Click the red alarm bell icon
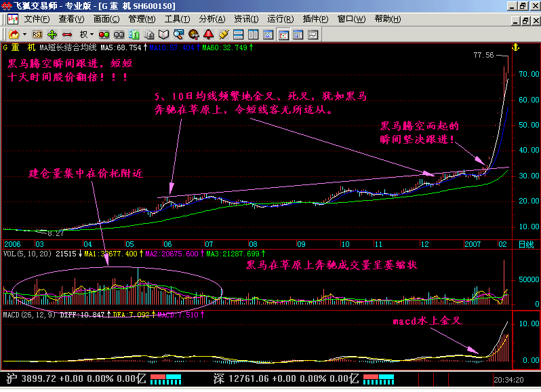This screenshot has width=541, height=392. (x=208, y=34)
